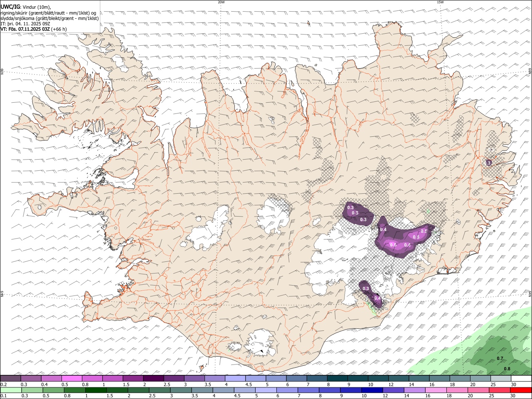
Task: Click the '3' value in eastern purple box
Action: [x=489, y=163]
